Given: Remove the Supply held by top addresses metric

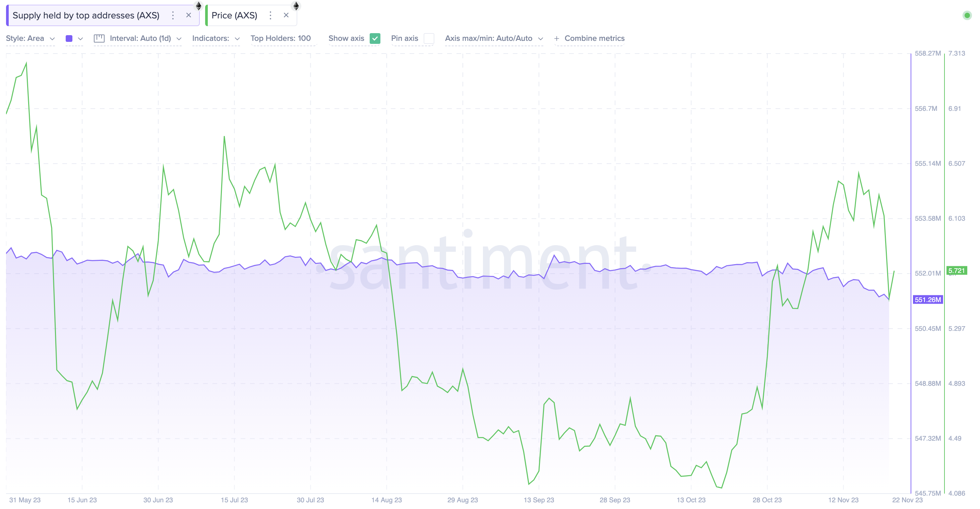Looking at the screenshot, I should (x=188, y=15).
